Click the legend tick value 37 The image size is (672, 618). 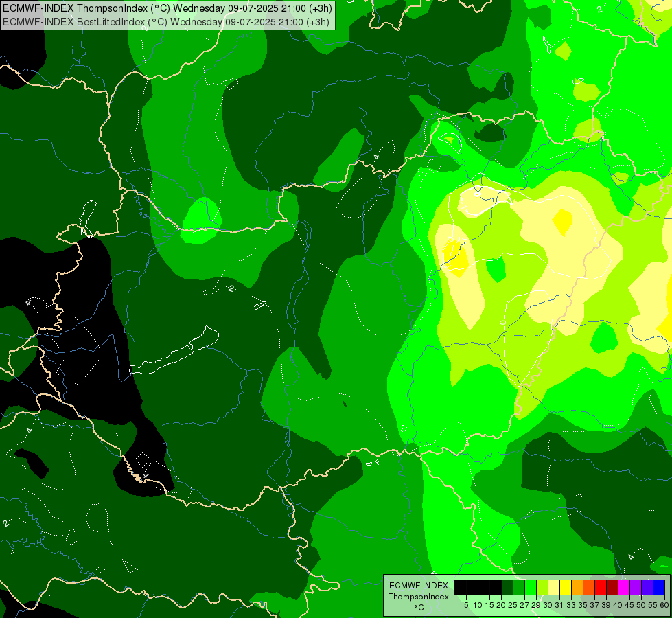(594, 605)
